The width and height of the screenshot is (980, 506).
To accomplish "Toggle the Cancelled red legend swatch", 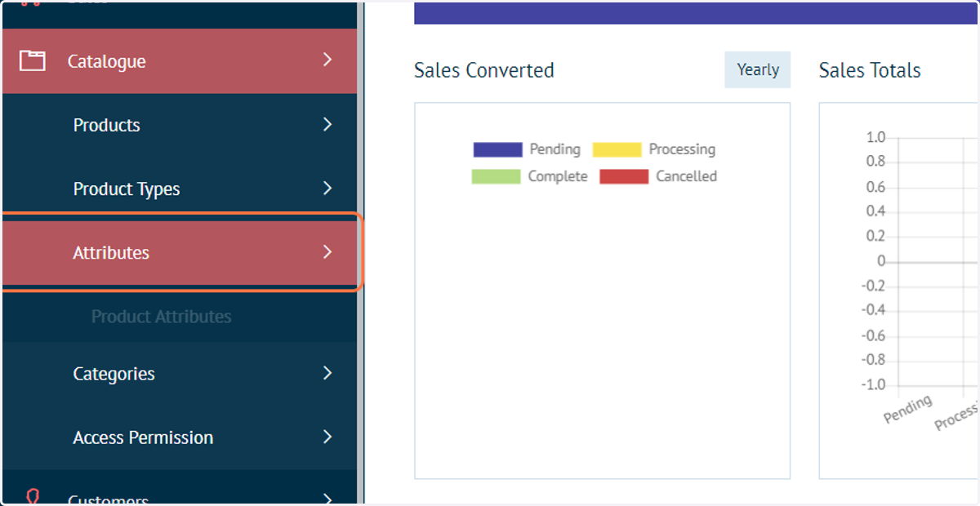I will click(x=624, y=176).
